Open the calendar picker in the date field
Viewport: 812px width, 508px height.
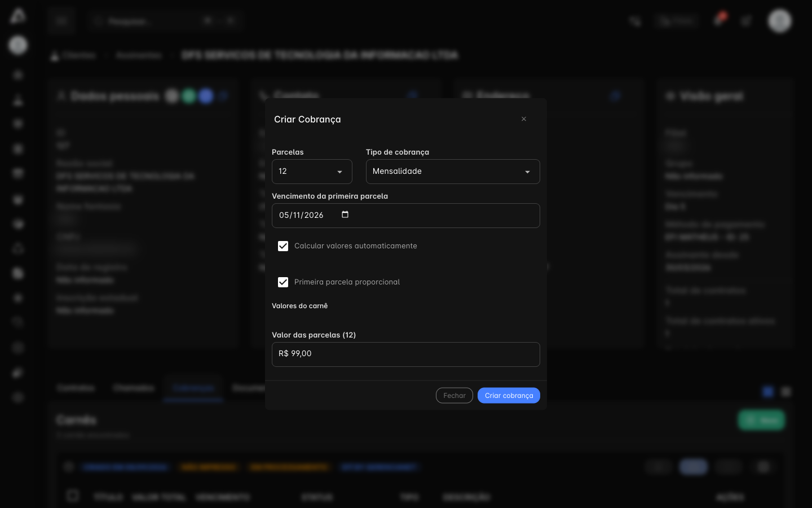345,214
